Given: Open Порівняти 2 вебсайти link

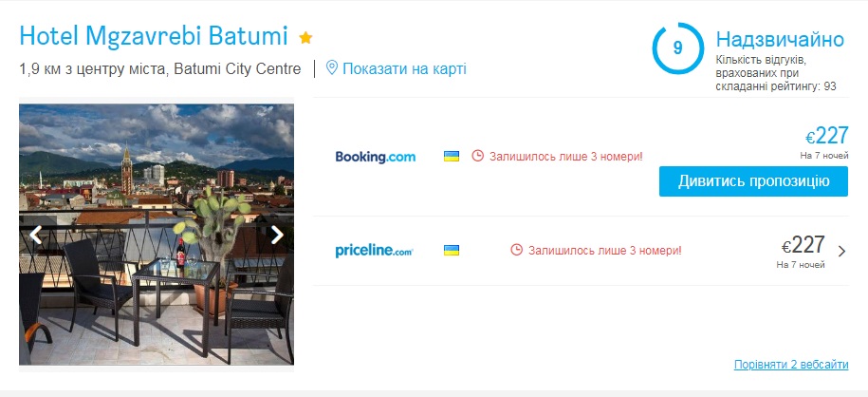Looking at the screenshot, I should click(x=791, y=365).
